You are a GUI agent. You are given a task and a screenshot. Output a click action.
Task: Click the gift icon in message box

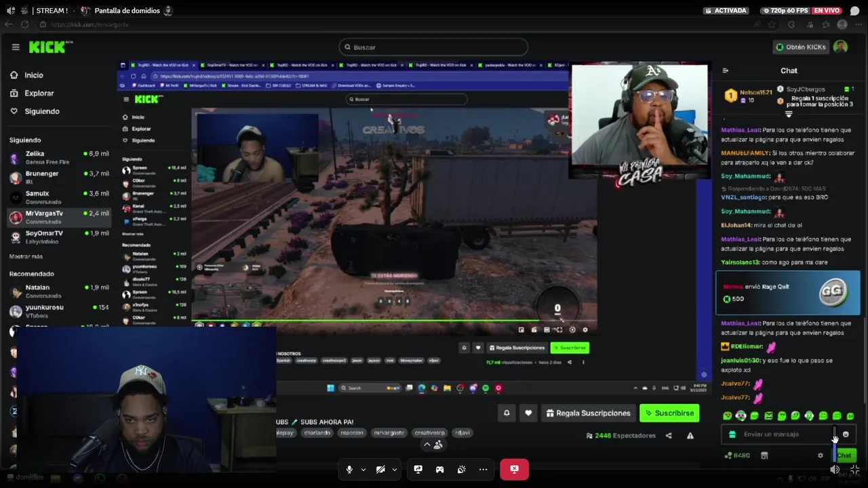[732, 434]
